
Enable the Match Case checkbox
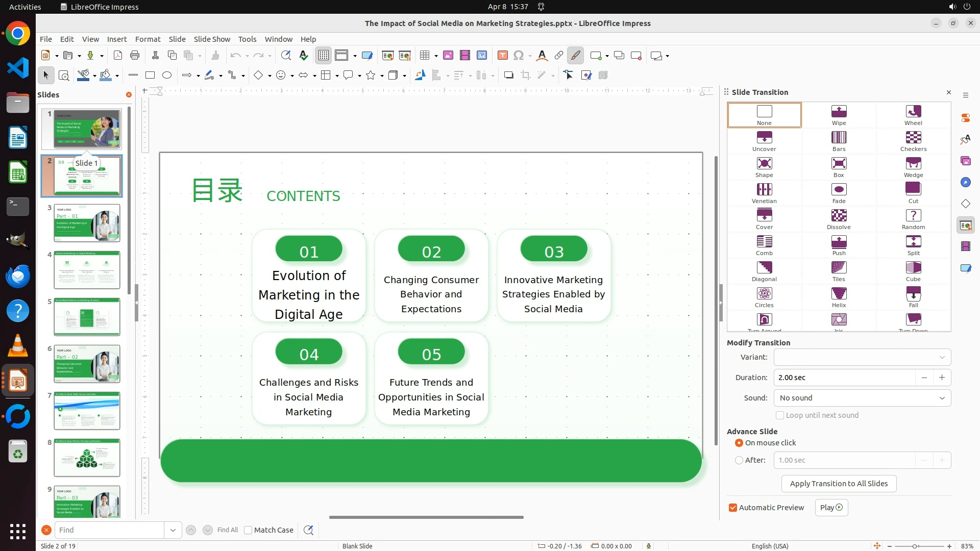pyautogui.click(x=248, y=530)
